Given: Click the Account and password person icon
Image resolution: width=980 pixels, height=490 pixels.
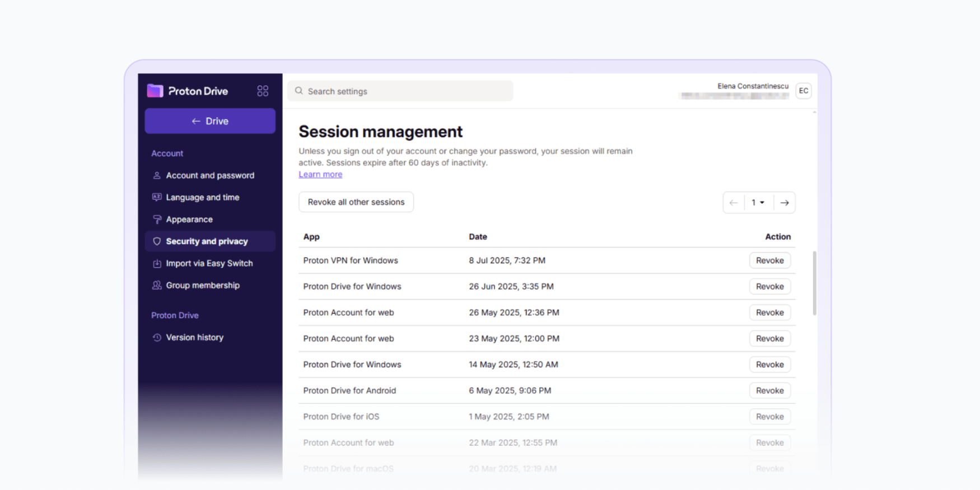Looking at the screenshot, I should (x=157, y=175).
